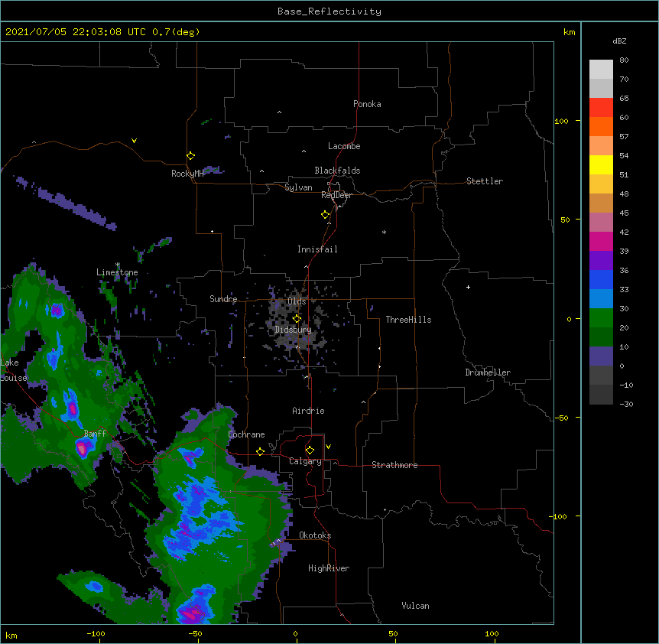This screenshot has height=644, width=659.
Task: Click the 100 tick on the bottom axis
Action: (492, 634)
